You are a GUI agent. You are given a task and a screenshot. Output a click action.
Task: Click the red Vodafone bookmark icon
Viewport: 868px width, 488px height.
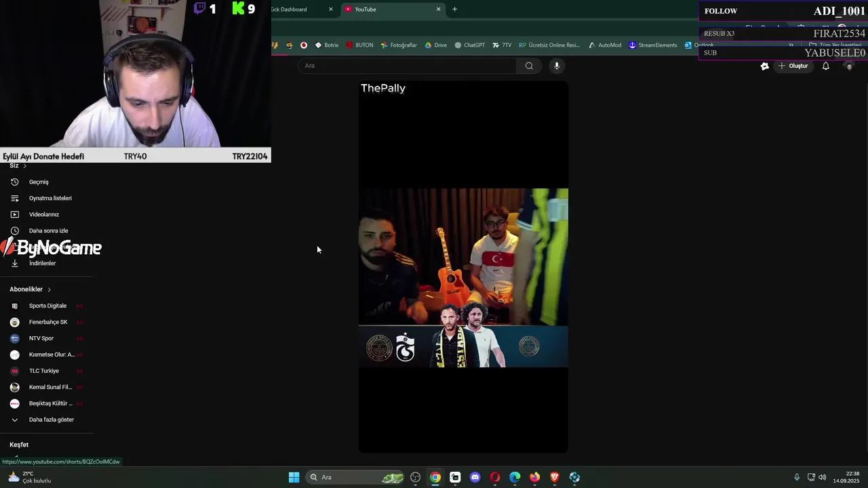[x=304, y=45]
